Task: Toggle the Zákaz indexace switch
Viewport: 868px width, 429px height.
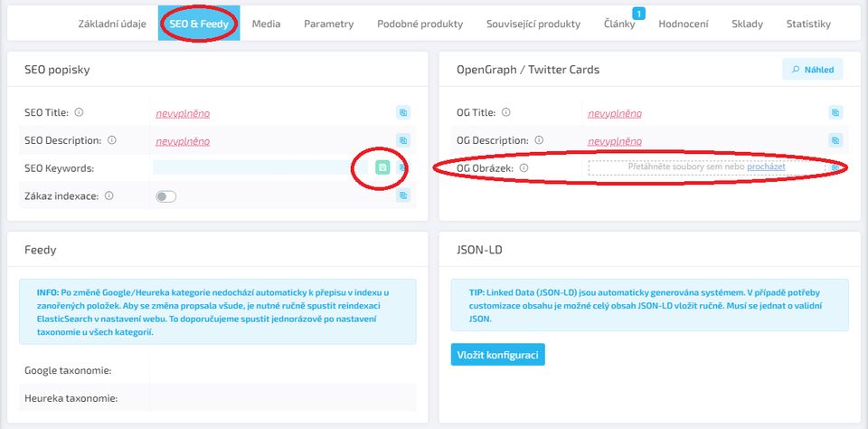Action: pos(166,196)
